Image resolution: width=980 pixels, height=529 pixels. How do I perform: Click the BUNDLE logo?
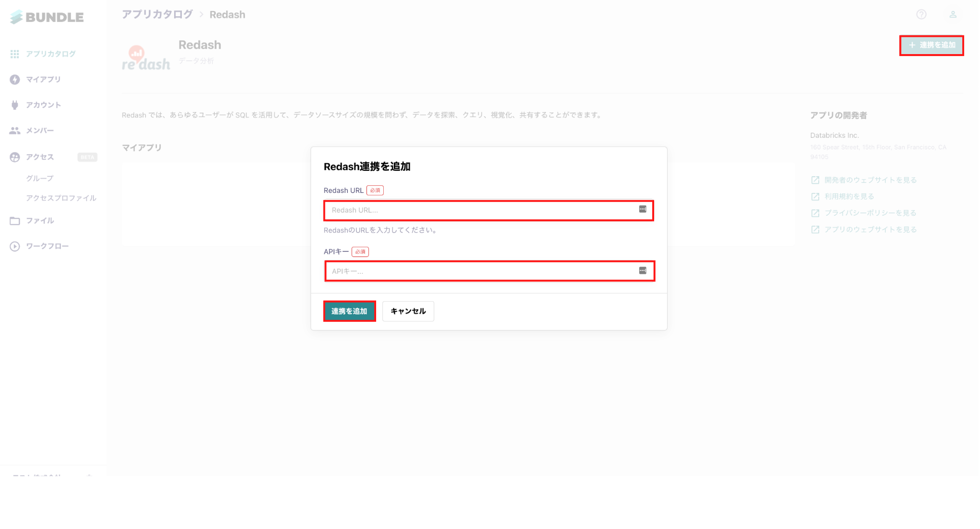[47, 17]
